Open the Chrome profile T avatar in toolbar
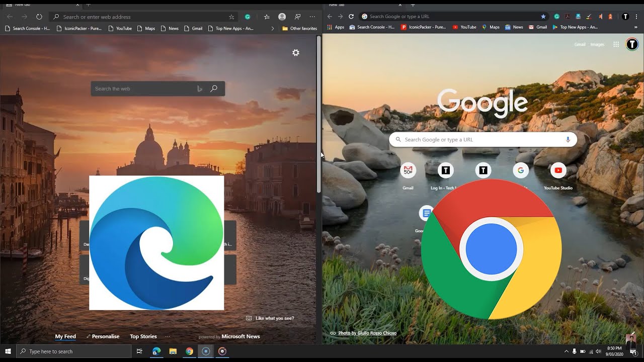Image resolution: width=644 pixels, height=362 pixels. coord(625,16)
